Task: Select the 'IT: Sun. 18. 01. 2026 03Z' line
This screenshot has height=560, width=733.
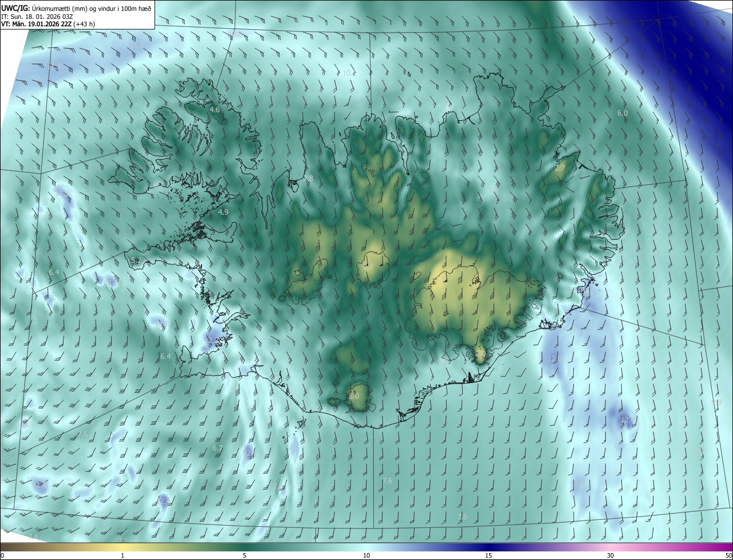Action: (x=37, y=17)
